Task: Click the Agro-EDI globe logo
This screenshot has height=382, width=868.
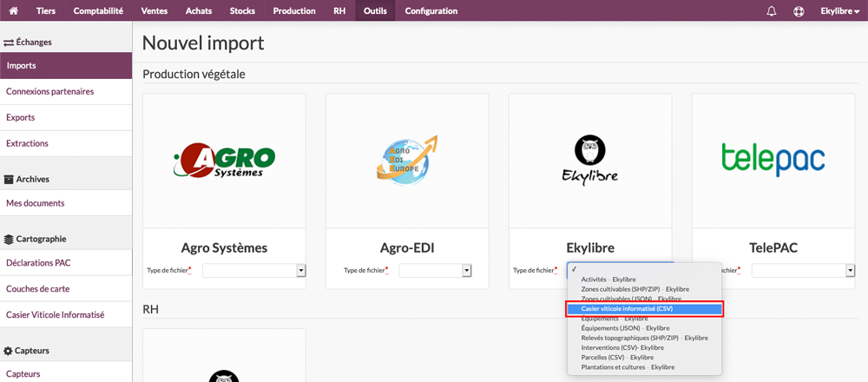Action: click(407, 162)
